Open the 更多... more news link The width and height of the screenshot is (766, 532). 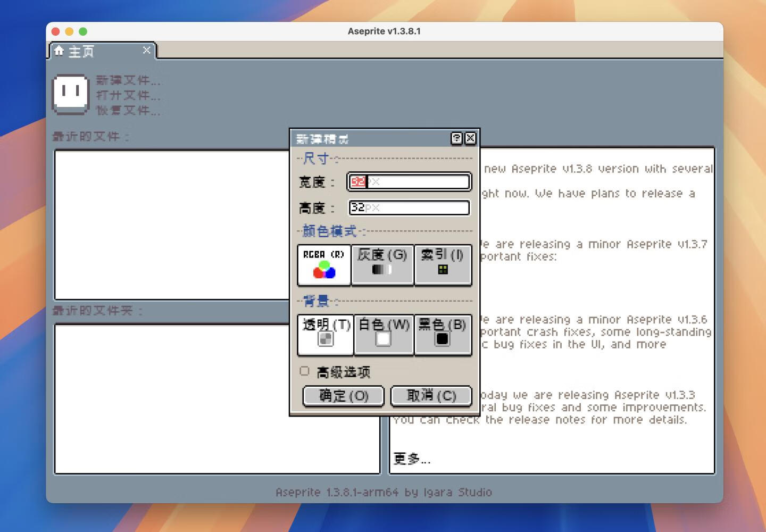point(412,459)
